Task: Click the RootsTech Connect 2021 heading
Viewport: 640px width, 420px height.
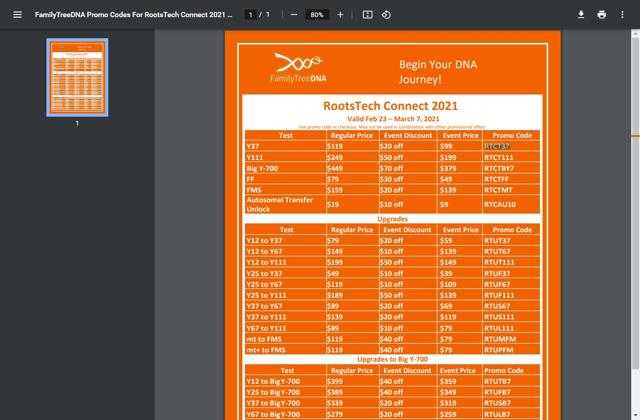Action: [x=391, y=106]
